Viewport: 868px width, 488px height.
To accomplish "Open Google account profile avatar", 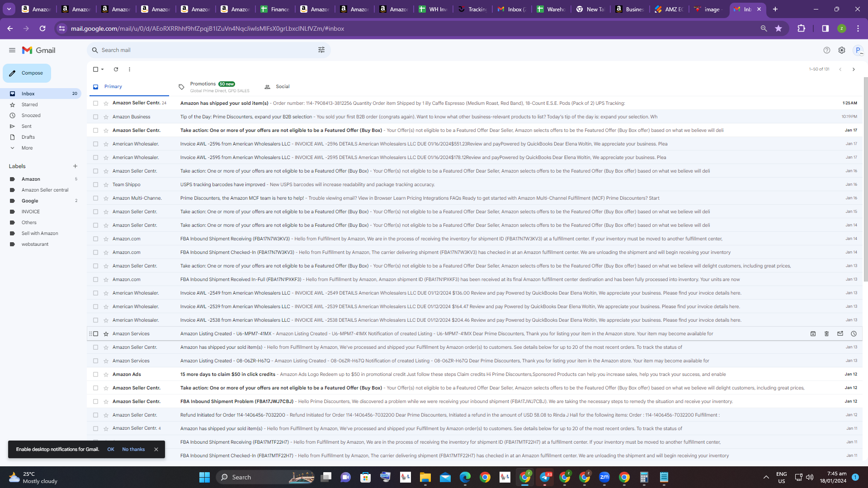I will 858,50.
